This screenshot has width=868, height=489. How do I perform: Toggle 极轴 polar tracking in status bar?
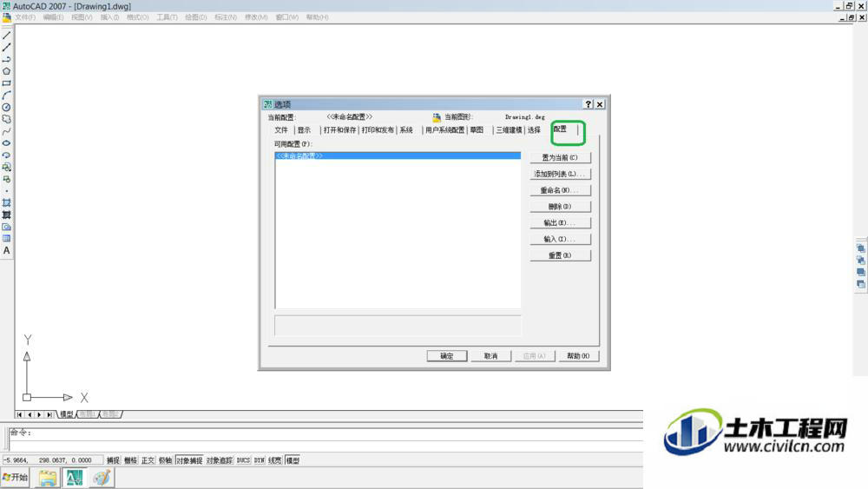[165, 460]
